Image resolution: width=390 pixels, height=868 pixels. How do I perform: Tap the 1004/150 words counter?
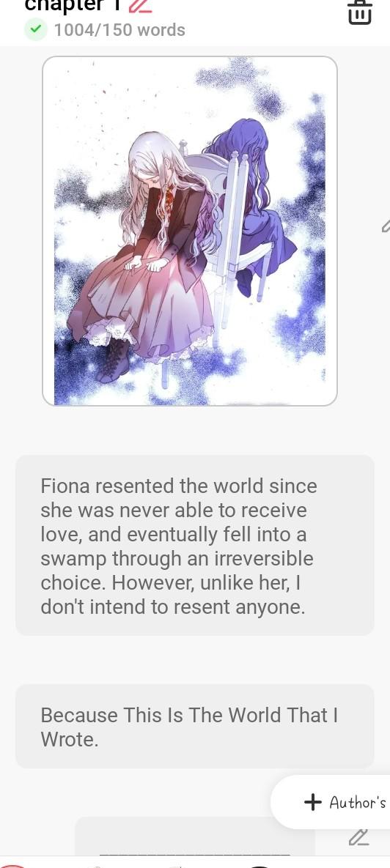coord(119,30)
